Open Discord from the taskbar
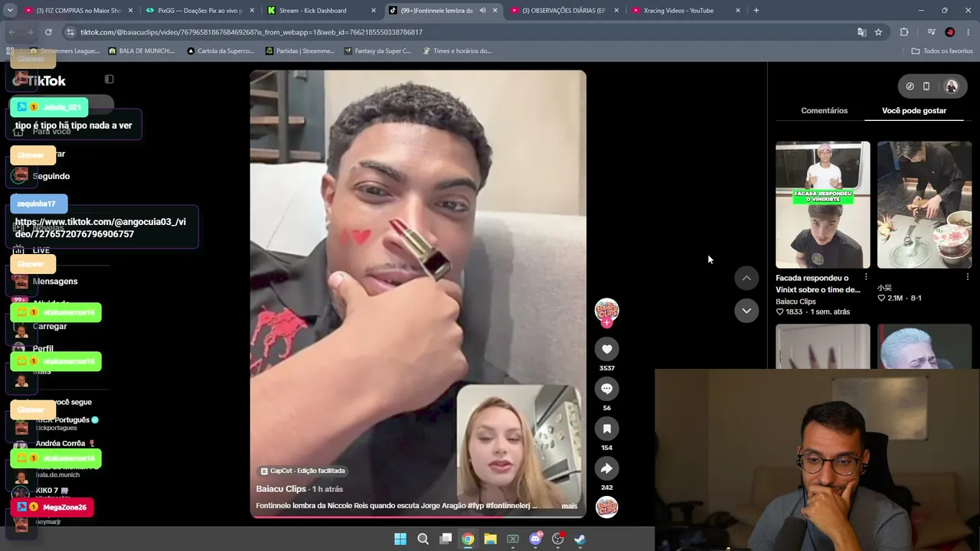Viewport: 980px width, 551px height. [x=535, y=539]
